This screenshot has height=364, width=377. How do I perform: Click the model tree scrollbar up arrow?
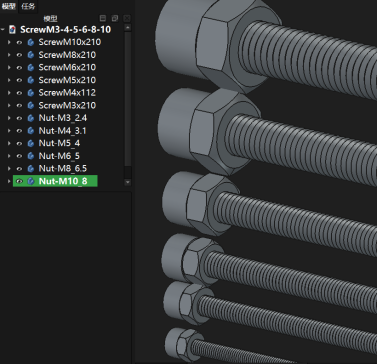(x=128, y=28)
